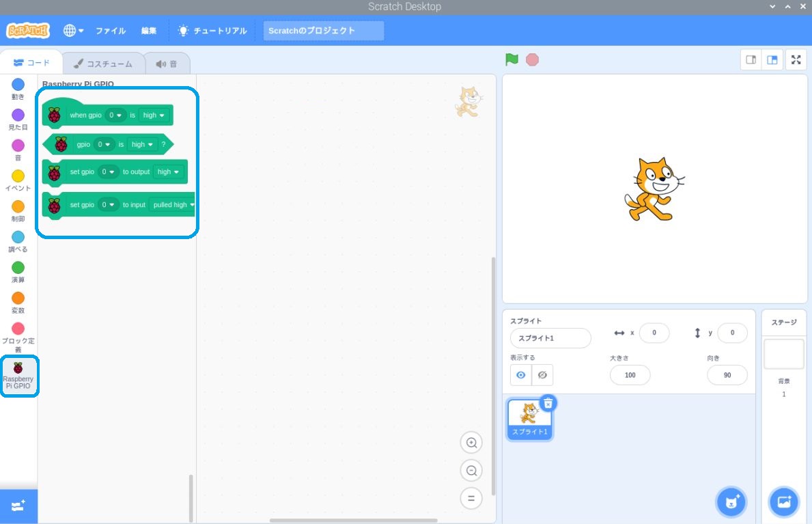The width and height of the screenshot is (812, 524).
Task: Click raspberry icon on when-gpio hat block
Action: 55,115
